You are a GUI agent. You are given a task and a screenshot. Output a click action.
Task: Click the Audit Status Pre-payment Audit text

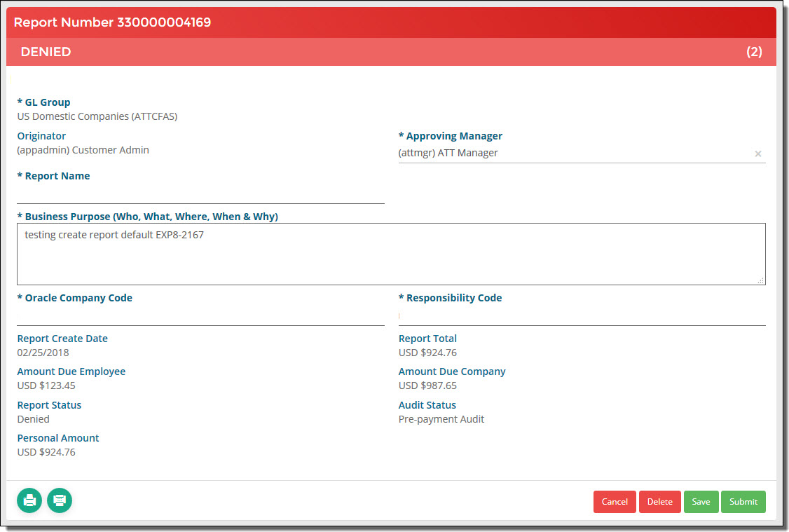click(441, 419)
